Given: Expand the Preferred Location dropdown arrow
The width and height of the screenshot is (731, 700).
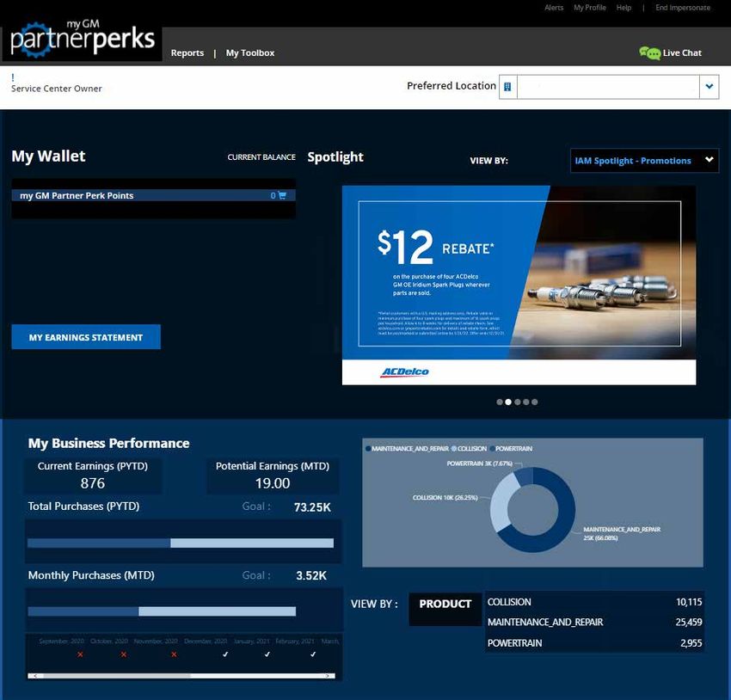Looking at the screenshot, I should point(709,87).
